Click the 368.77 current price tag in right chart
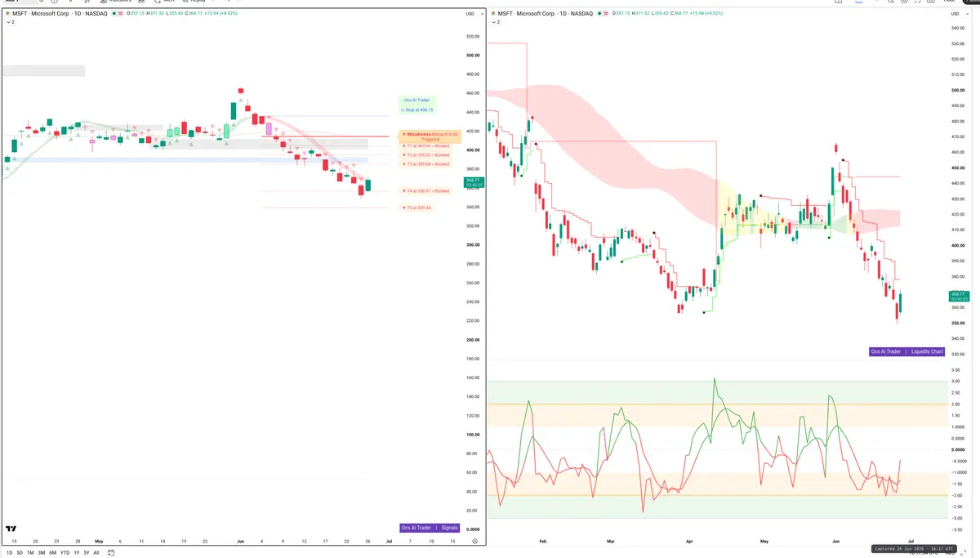The height and width of the screenshot is (558, 980). 959,296
